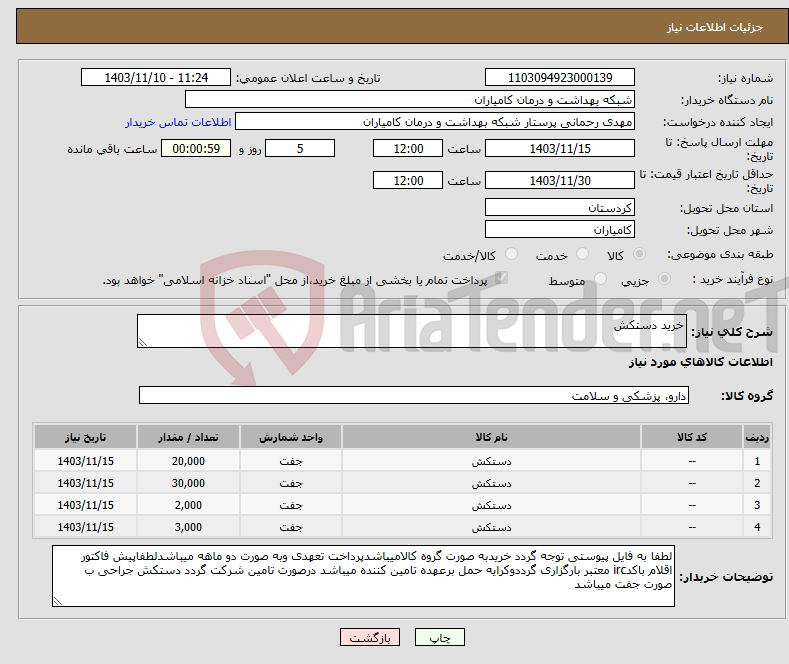The image size is (789, 664).
Task: Click the price validity time 12:00 field
Action: click(x=408, y=180)
